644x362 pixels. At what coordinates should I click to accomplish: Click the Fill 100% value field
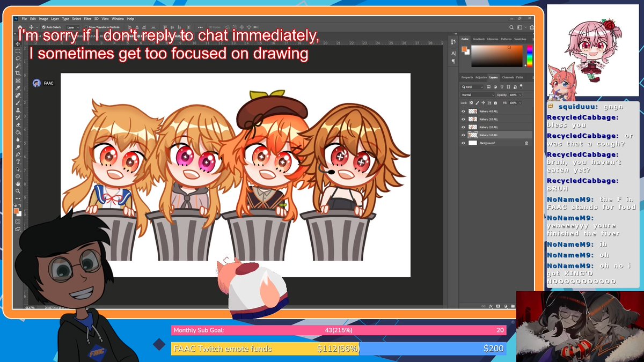coord(513,102)
